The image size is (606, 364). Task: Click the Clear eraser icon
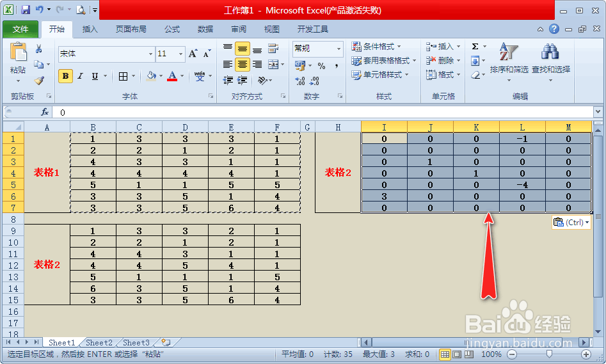[475, 75]
